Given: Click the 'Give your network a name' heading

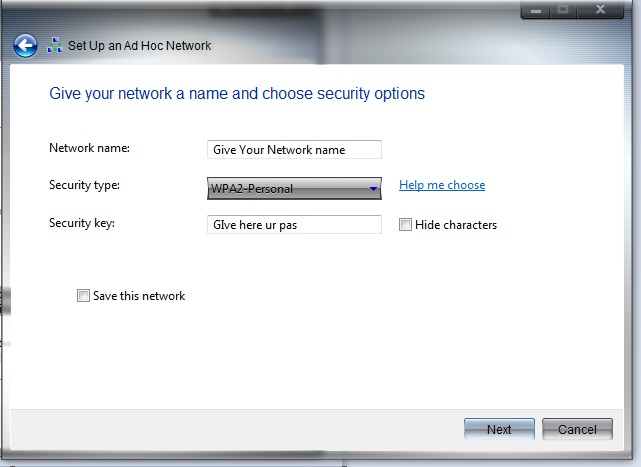Looking at the screenshot, I should pyautogui.click(x=237, y=94).
